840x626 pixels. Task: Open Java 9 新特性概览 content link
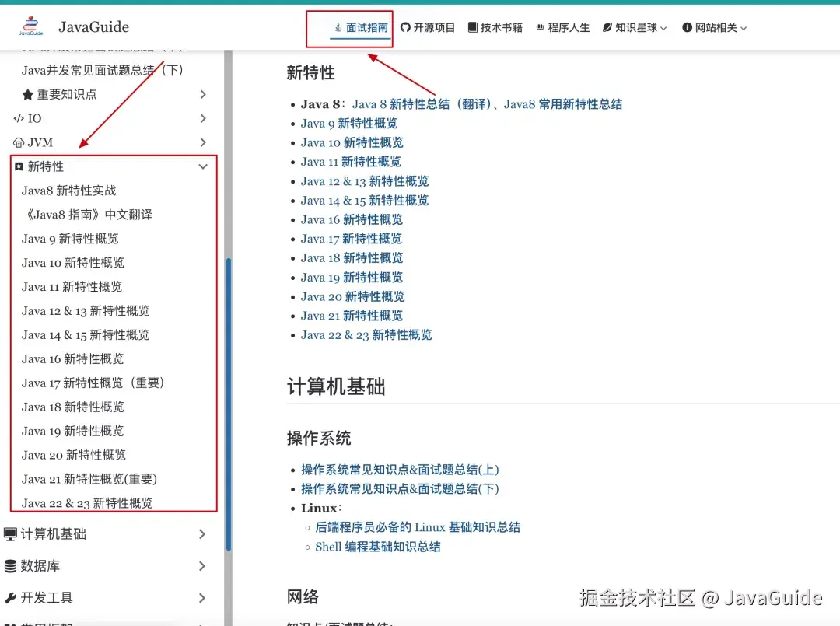pos(349,124)
